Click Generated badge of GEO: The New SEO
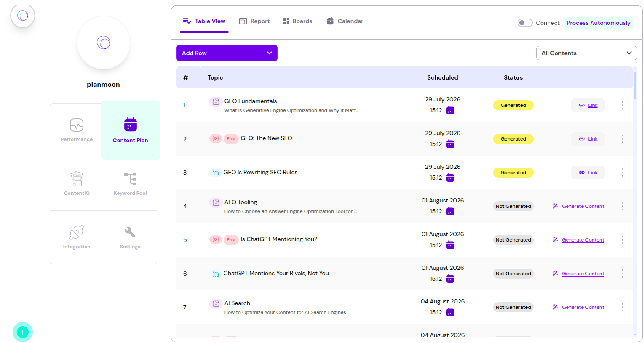The image size is (644, 343). tap(513, 139)
